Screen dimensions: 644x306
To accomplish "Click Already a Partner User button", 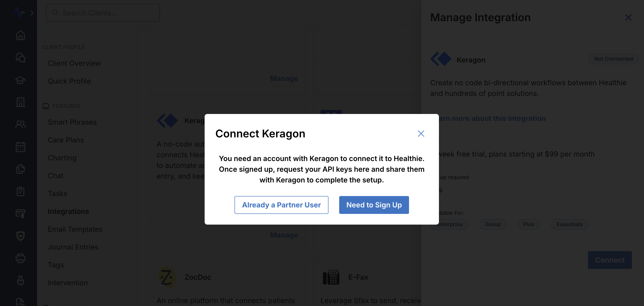I will [281, 205].
